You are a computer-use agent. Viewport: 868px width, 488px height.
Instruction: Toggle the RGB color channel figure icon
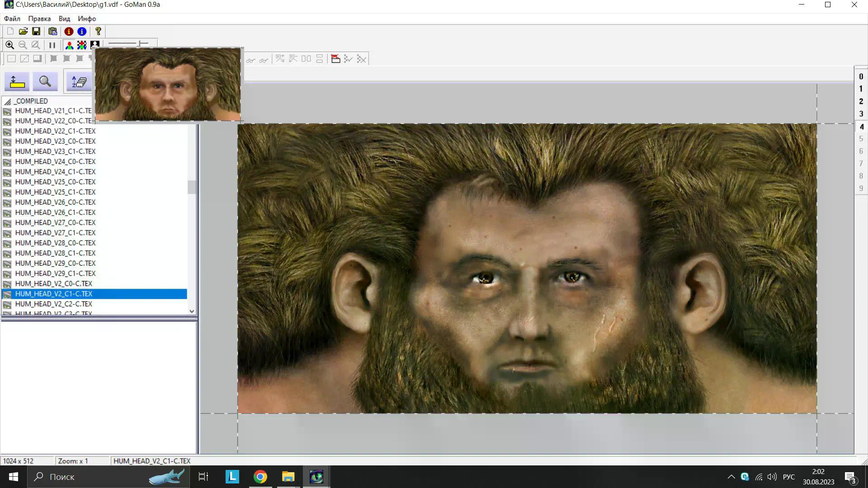(x=69, y=45)
